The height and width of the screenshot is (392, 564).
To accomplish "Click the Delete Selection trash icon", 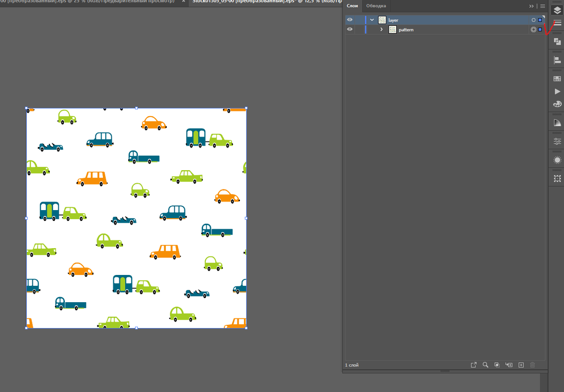I will [x=533, y=365].
